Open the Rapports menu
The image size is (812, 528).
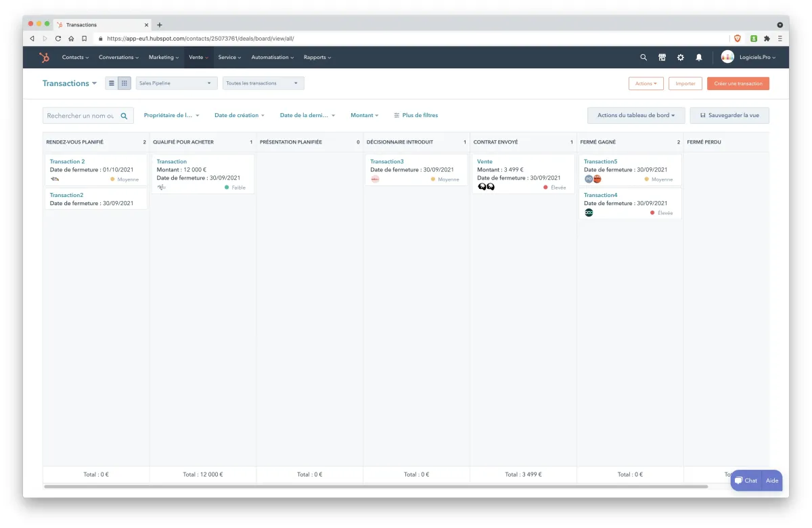click(317, 58)
